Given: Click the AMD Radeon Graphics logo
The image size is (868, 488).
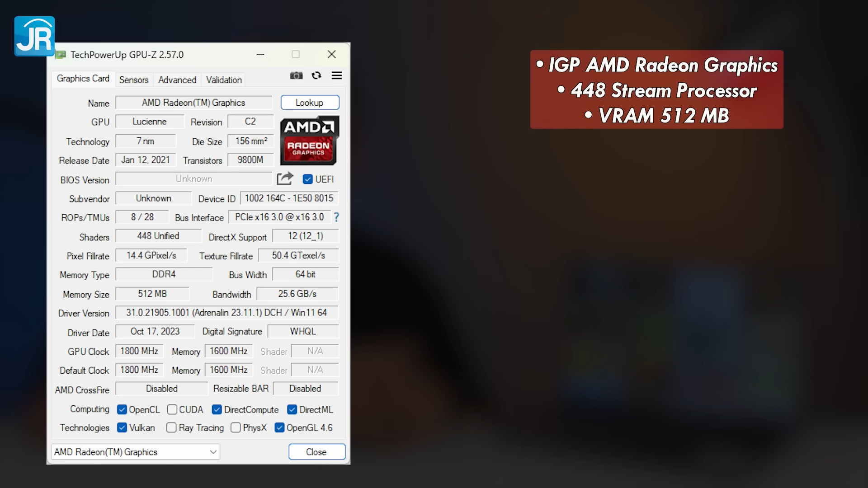Looking at the screenshot, I should point(309,141).
